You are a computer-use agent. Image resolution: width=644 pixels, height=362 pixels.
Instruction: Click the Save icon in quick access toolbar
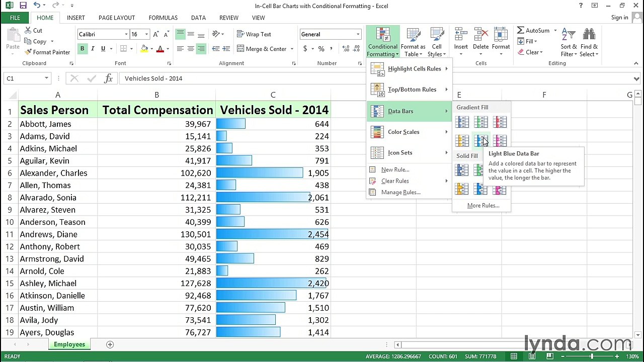(x=23, y=6)
